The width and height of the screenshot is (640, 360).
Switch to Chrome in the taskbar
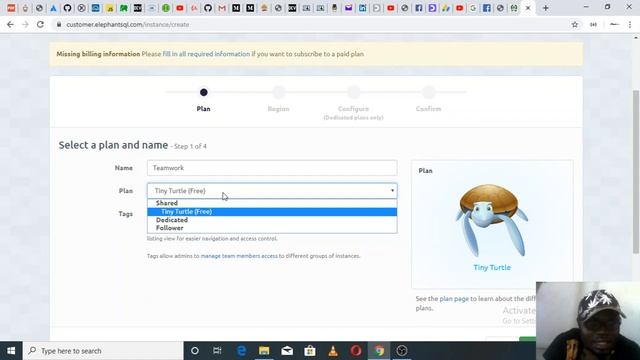tap(379, 351)
